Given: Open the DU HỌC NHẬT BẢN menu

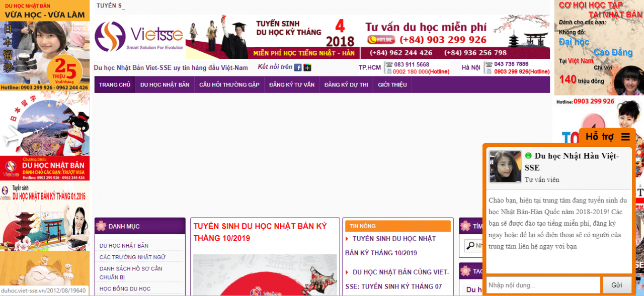Looking at the screenshot, I should point(165,85).
